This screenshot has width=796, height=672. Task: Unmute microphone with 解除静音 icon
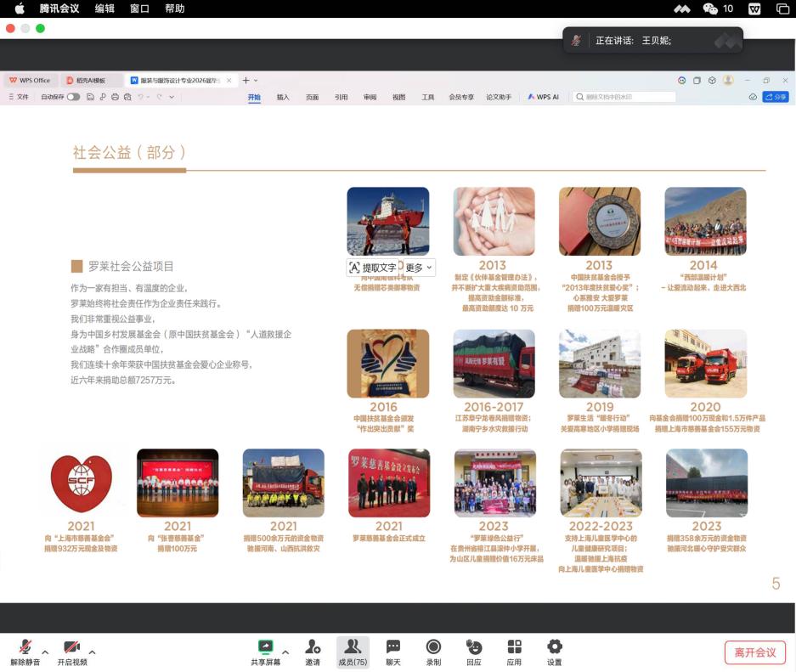25,647
